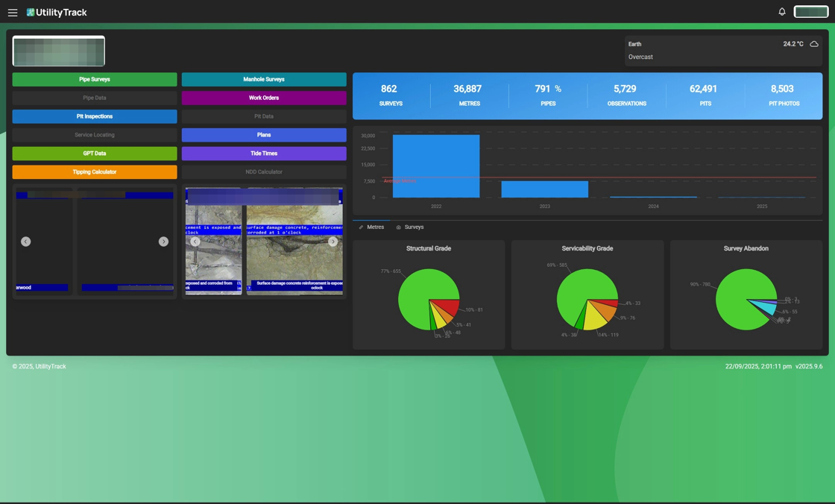Viewport: 835px width, 504px height.
Task: Select the purple Work Orders button
Action: point(264,98)
